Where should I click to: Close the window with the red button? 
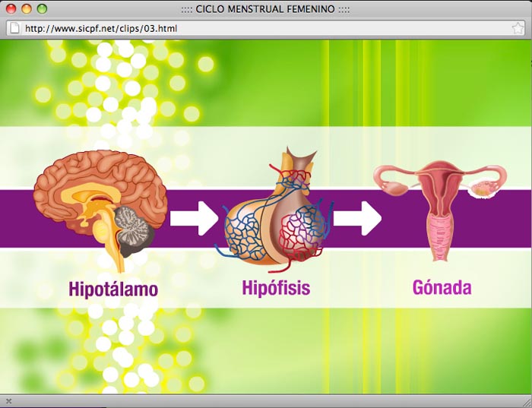coord(11,9)
